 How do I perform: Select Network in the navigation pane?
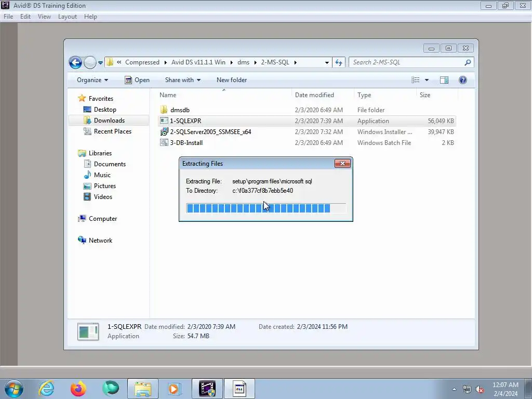[x=100, y=241]
